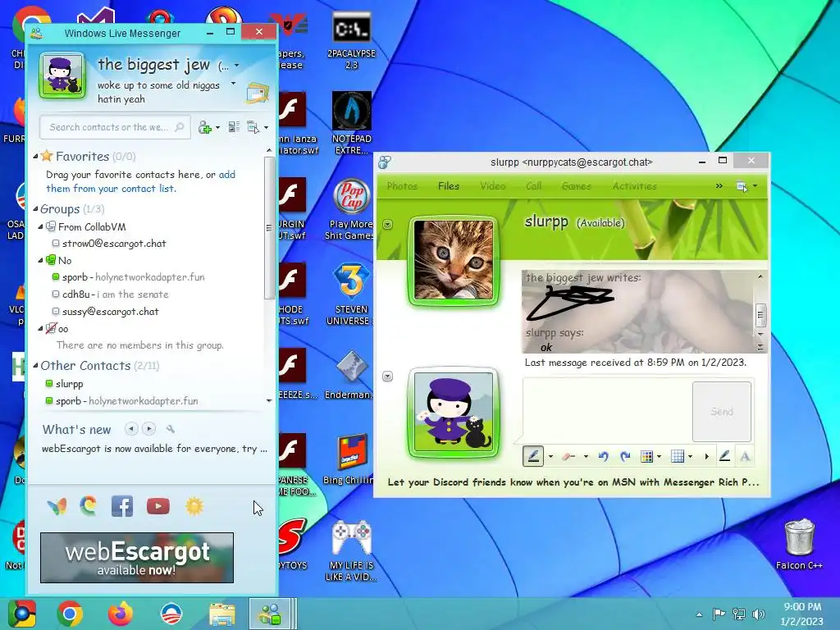This screenshot has height=630, width=840.
Task: Open chat window show menu icon
Action: click(x=742, y=186)
